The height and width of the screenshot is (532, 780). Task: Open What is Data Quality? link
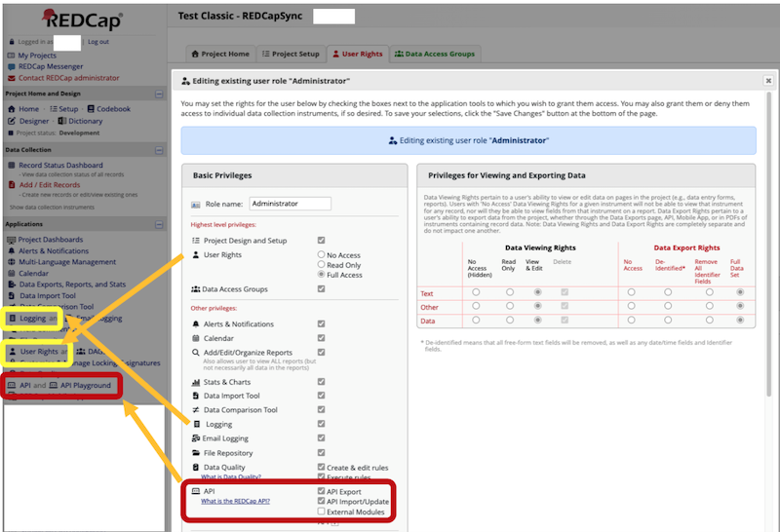click(x=231, y=476)
